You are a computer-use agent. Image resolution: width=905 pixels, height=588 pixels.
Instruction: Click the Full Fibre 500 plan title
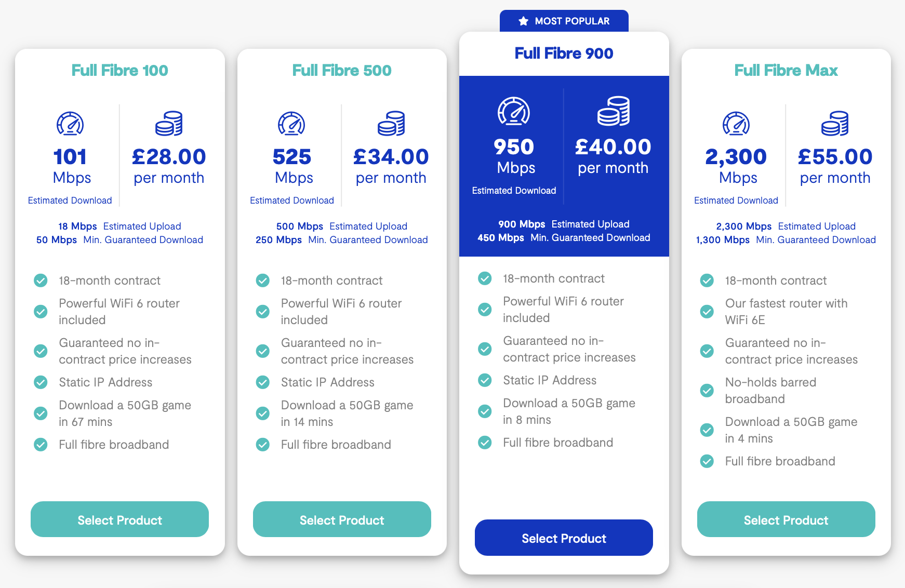click(341, 70)
